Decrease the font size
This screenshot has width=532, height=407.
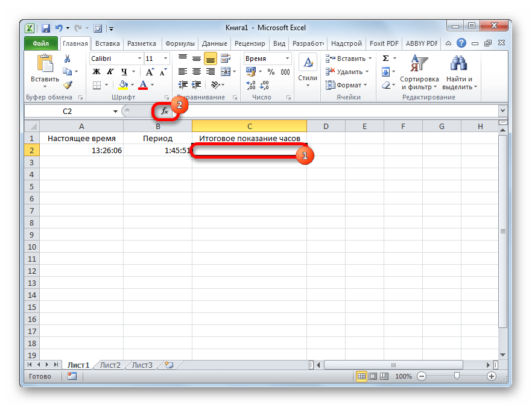pyautogui.click(x=163, y=72)
